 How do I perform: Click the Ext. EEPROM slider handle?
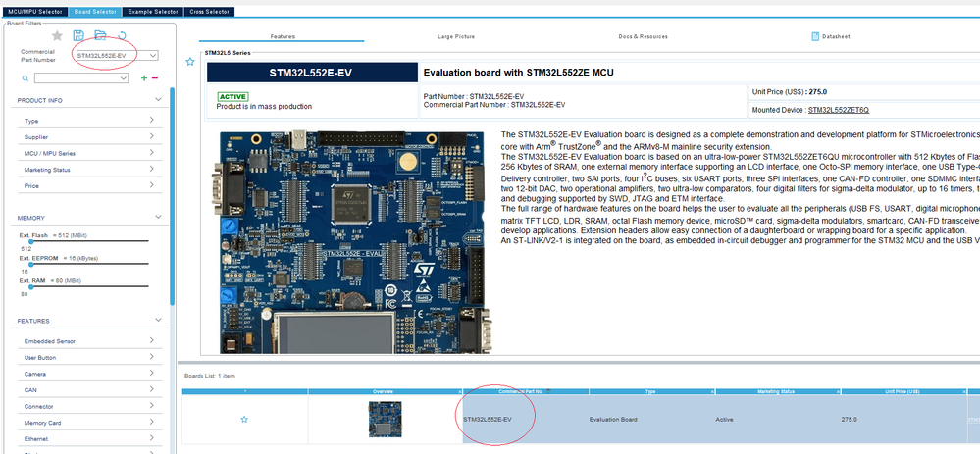[30, 264]
